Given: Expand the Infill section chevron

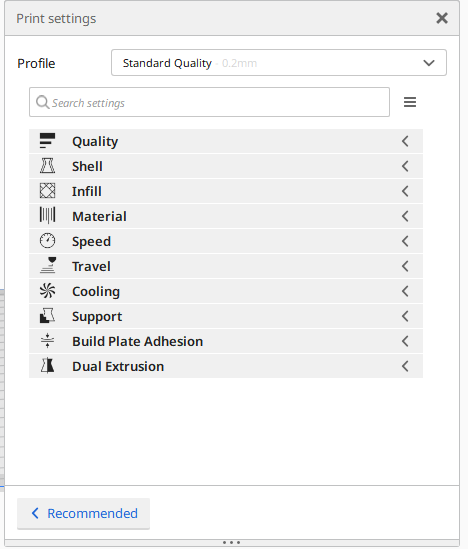Looking at the screenshot, I should pyautogui.click(x=405, y=191).
